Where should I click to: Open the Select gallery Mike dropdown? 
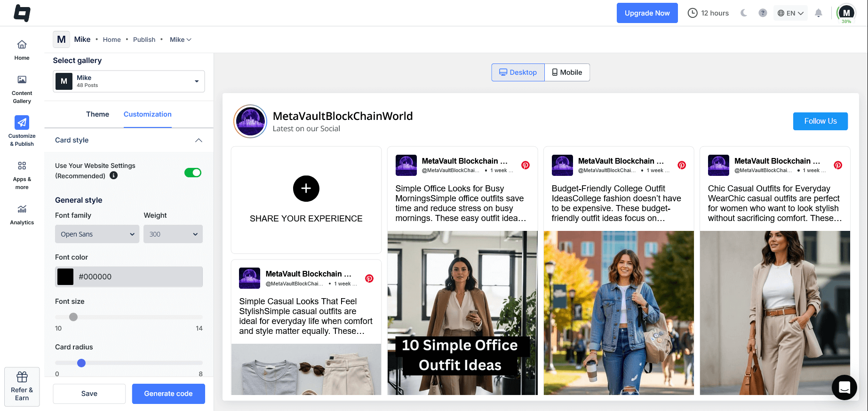click(x=129, y=81)
